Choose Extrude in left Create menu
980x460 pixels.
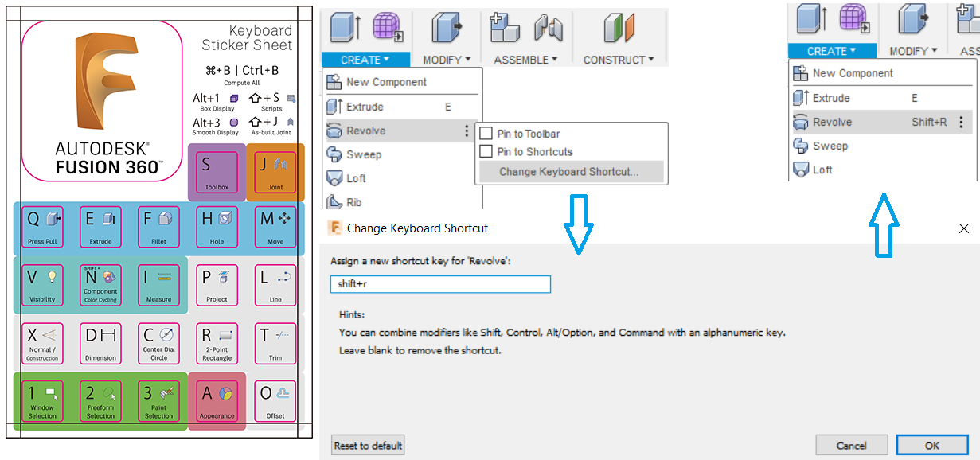tap(402, 107)
